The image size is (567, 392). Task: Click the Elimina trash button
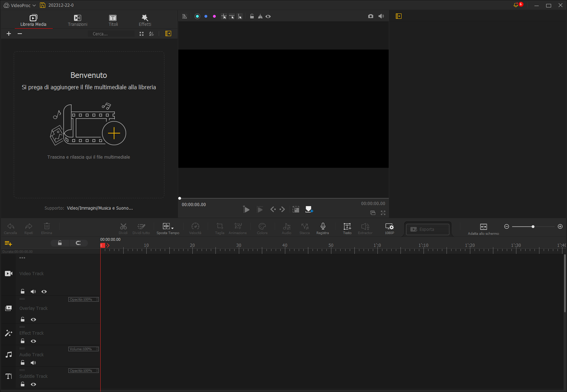(x=47, y=229)
